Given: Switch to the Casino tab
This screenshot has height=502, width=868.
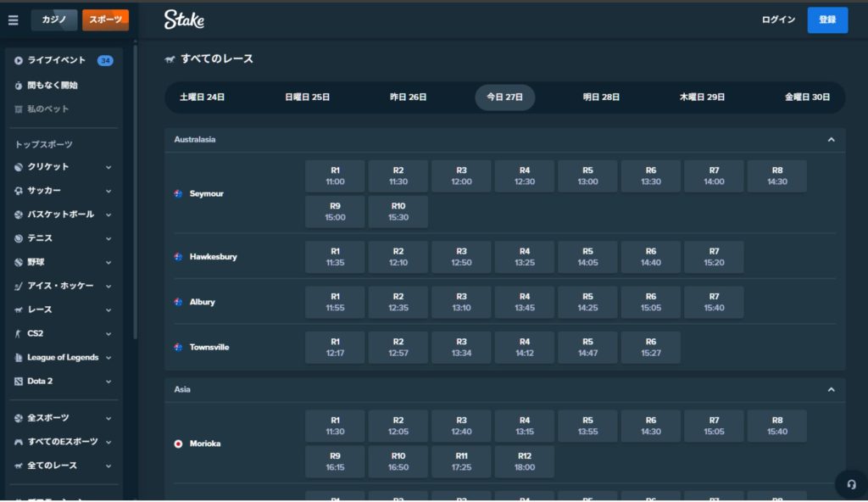Looking at the screenshot, I should 54,20.
